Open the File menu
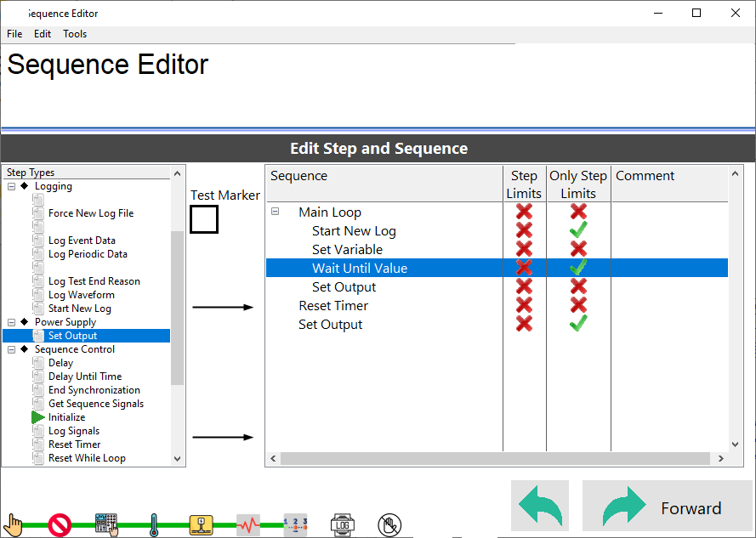The image size is (756, 538). click(x=14, y=34)
